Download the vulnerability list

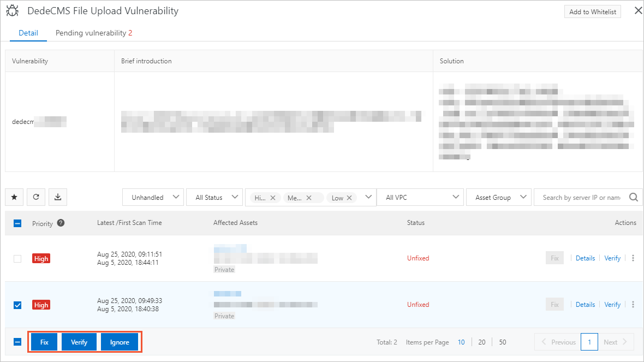(58, 197)
